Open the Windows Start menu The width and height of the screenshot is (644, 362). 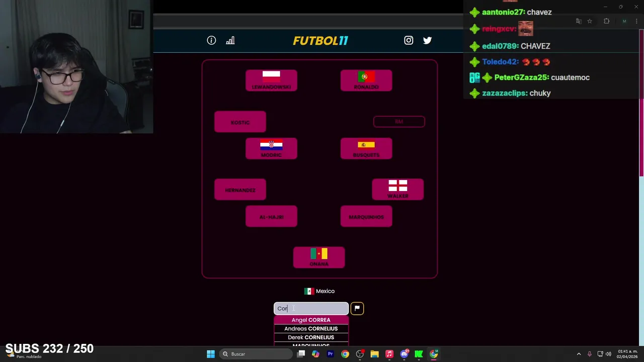point(211,354)
